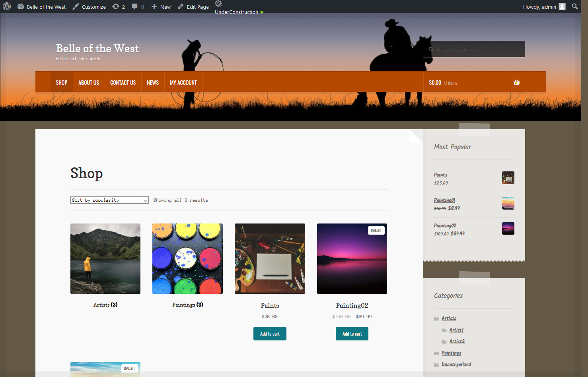Click the search magnifier inside products field
This screenshot has height=377, width=588.
pyautogui.click(x=431, y=49)
